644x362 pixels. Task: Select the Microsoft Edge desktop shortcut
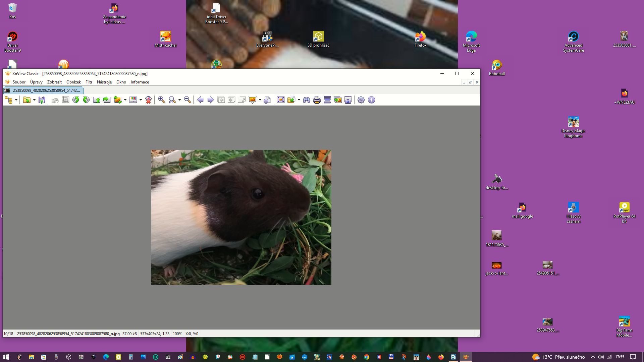point(471,42)
